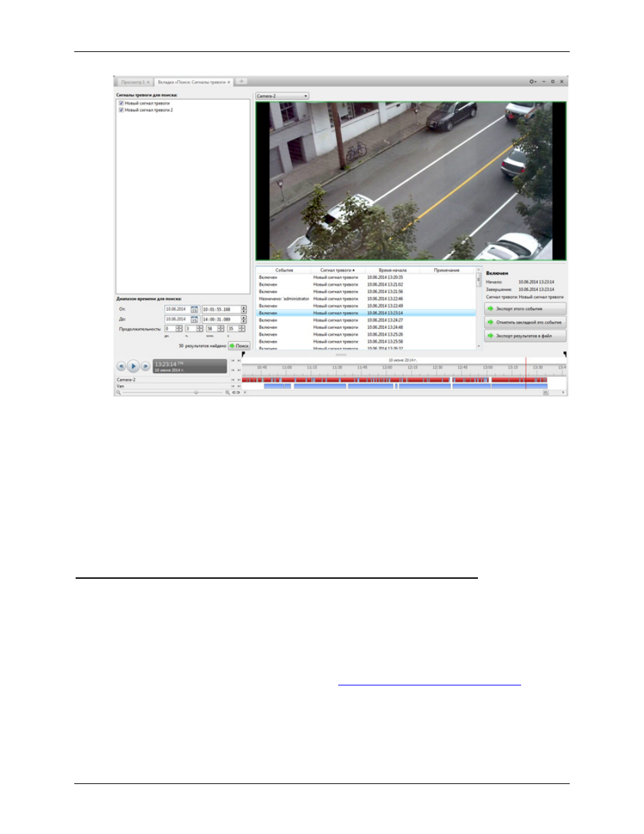Click От time field 10:01:55.168
The width and height of the screenshot is (644, 834).
221,309
